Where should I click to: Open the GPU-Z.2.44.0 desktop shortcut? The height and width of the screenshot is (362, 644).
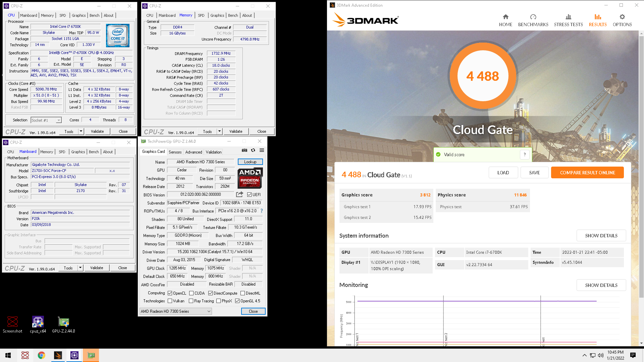click(x=63, y=324)
